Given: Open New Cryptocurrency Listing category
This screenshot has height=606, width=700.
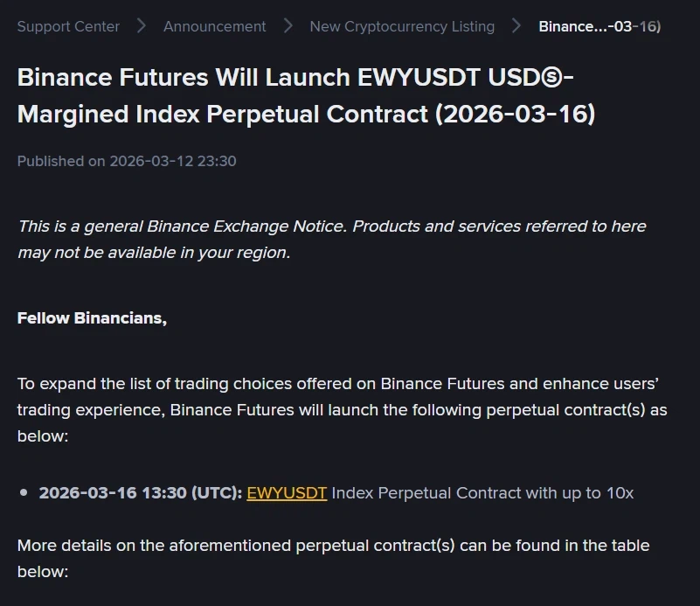Looking at the screenshot, I should pyautogui.click(x=402, y=26).
